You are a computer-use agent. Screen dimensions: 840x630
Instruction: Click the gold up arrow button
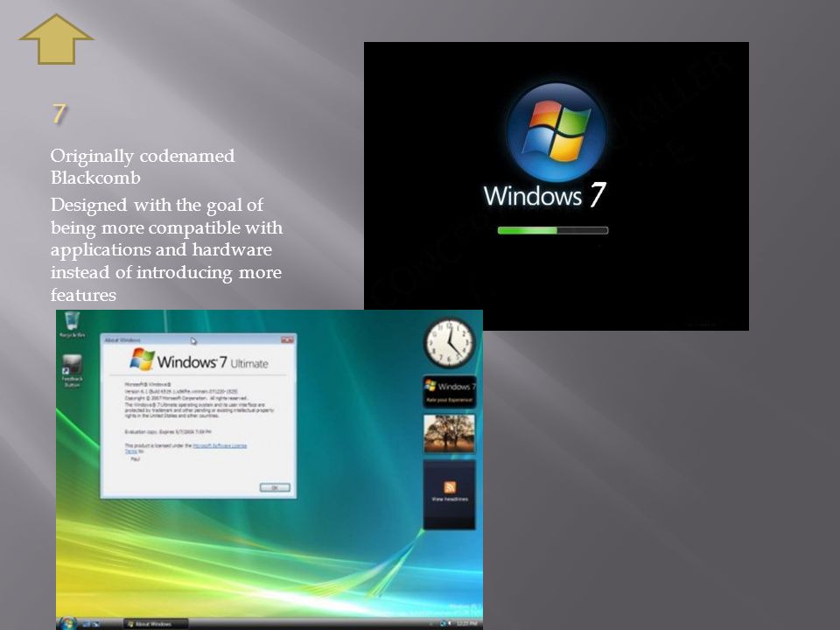56,39
